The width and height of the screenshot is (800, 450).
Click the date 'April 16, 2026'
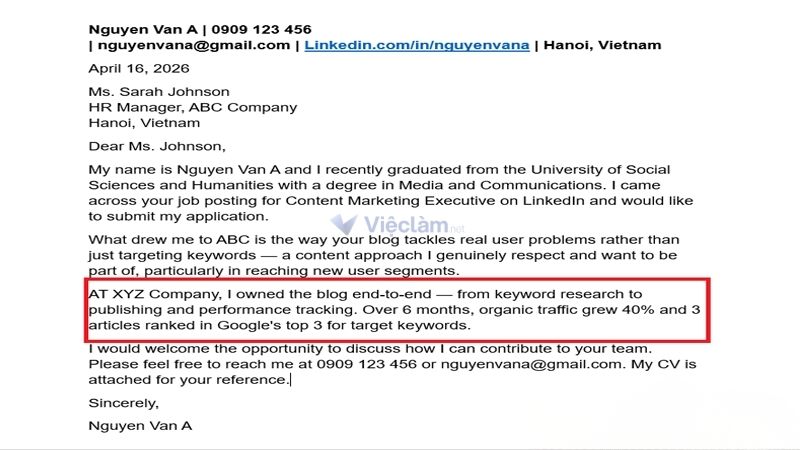[139, 68]
